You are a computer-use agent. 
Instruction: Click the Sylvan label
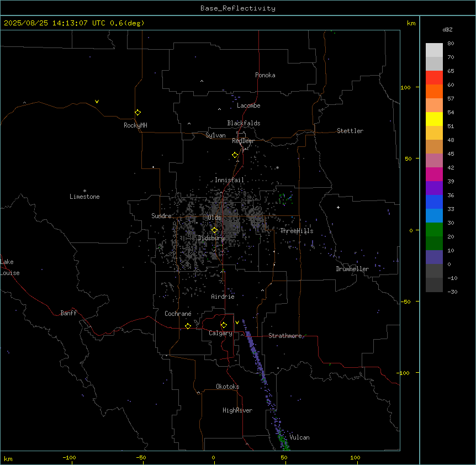pos(215,135)
